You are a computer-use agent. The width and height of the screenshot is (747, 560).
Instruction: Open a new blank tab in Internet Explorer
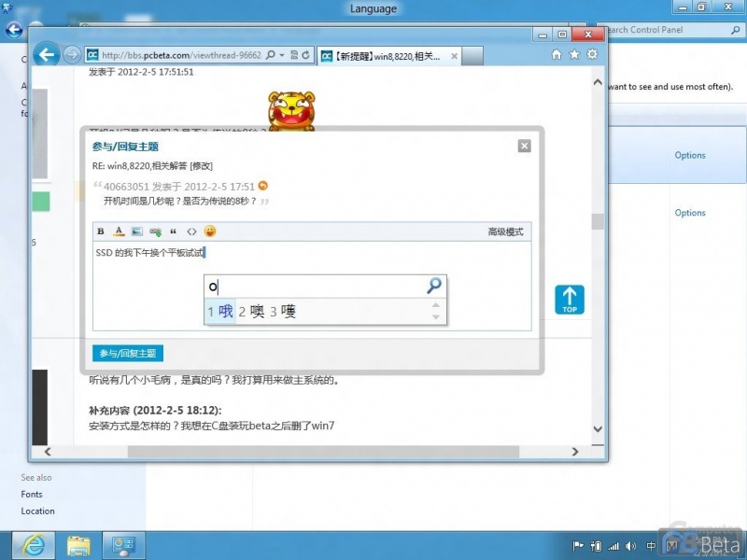tap(472, 56)
